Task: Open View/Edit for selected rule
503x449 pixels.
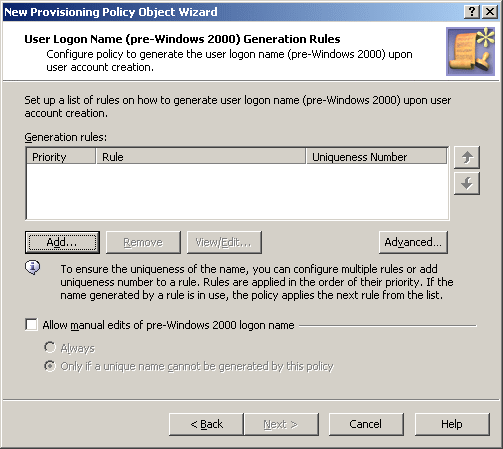Action: [224, 242]
